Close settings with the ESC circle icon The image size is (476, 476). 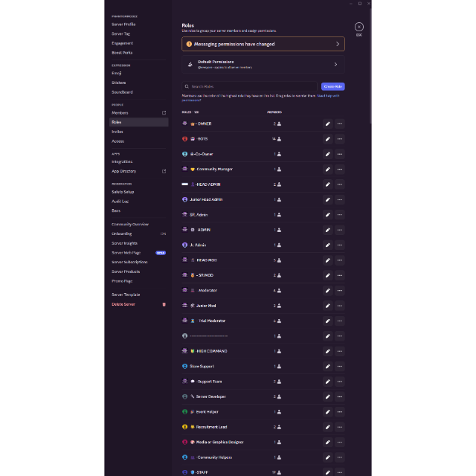358,27
